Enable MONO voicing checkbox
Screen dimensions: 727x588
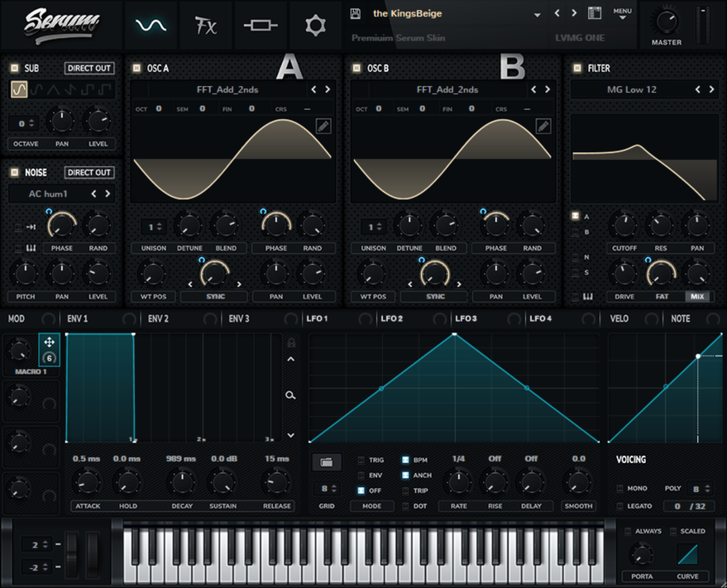[620, 488]
